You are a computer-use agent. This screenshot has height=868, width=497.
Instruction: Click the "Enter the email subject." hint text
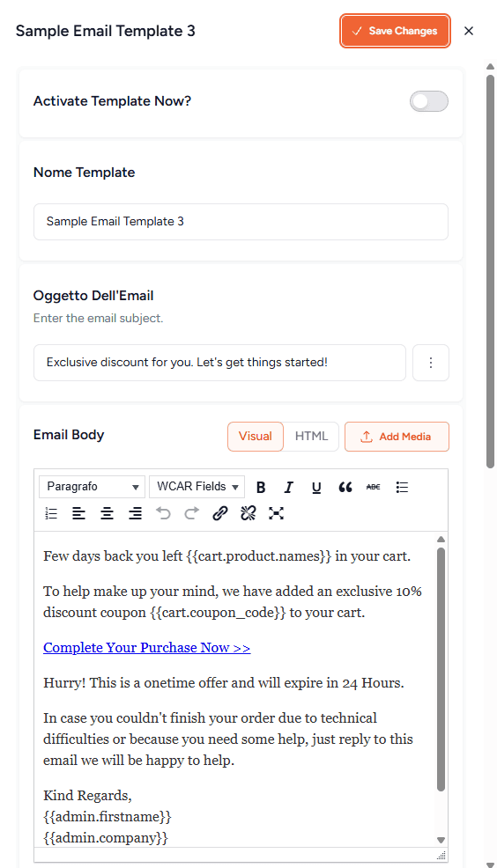click(98, 319)
